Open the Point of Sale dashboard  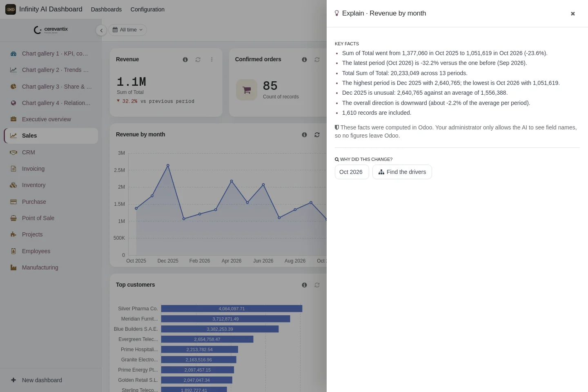click(x=51, y=218)
